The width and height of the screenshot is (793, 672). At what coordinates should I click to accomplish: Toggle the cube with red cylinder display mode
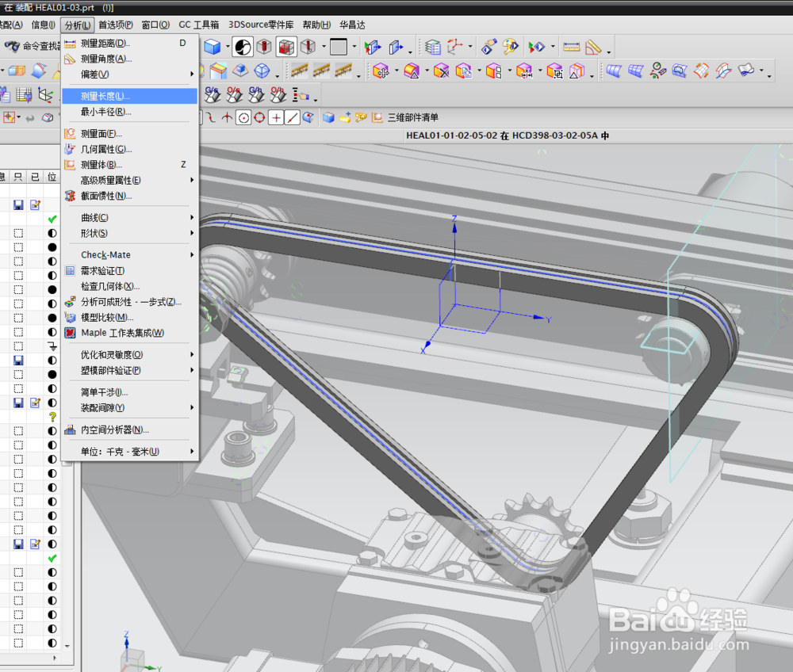[264, 47]
